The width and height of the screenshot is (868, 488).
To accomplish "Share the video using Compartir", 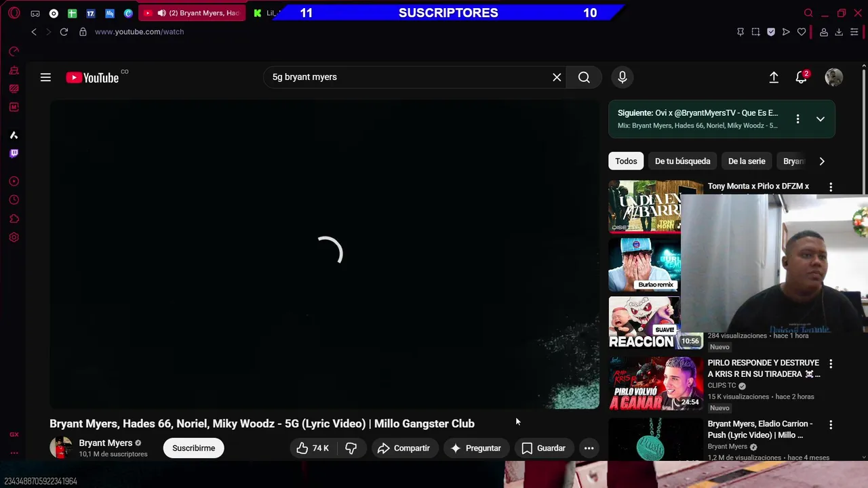I will click(404, 448).
